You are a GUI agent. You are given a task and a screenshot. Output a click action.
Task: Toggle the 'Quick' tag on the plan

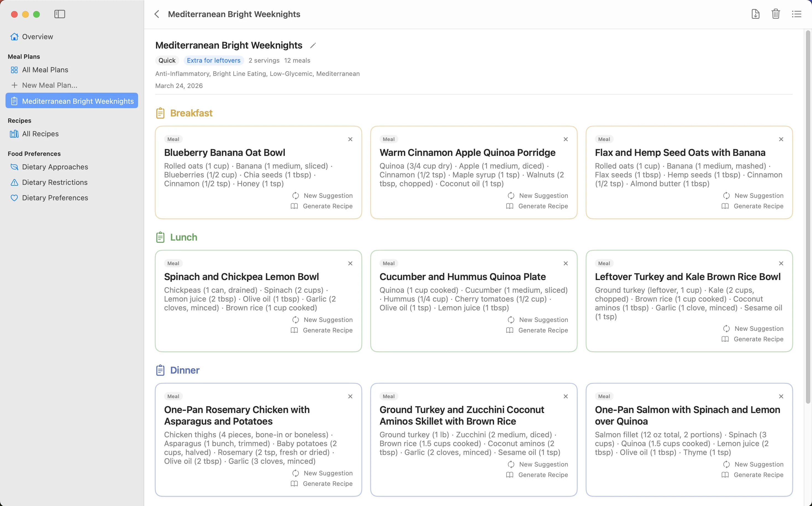[167, 60]
